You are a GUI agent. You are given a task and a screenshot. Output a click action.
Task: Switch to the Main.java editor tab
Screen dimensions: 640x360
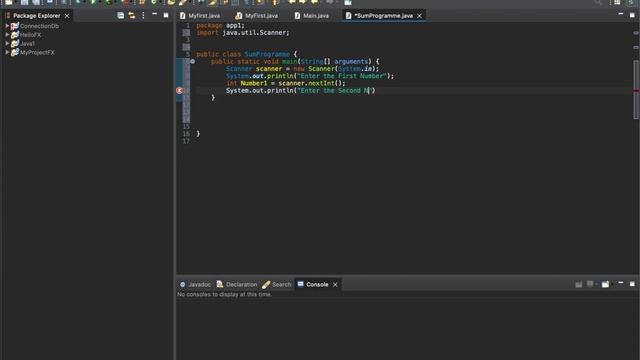click(312, 16)
